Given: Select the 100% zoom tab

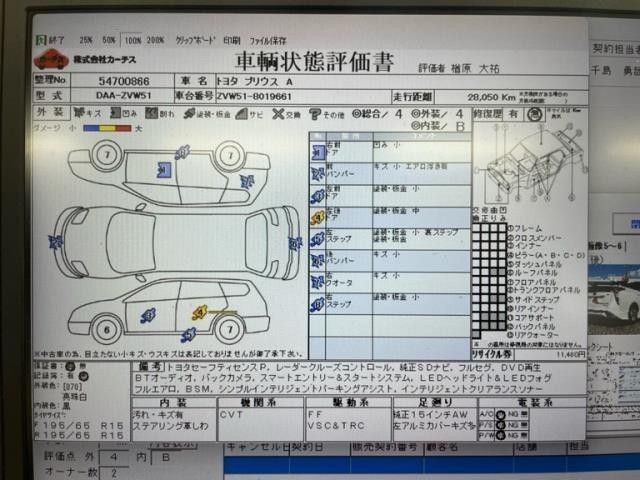Looking at the screenshot, I should pyautogui.click(x=132, y=40).
